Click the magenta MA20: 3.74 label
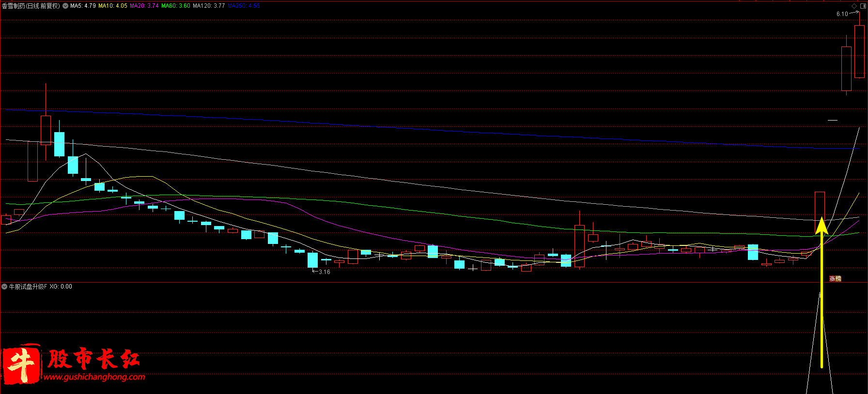The image size is (868, 394). [x=144, y=6]
